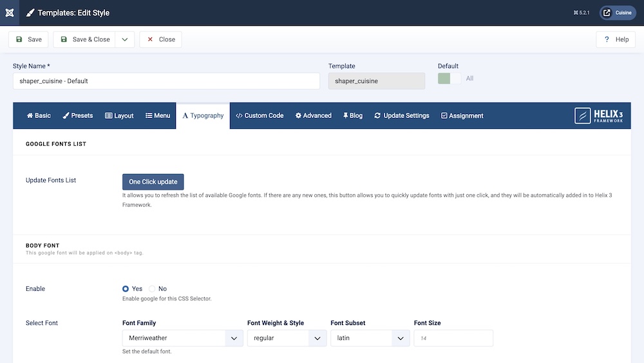Viewport: 644px width, 363px height.
Task: Toggle the Default style switch
Action: point(450,78)
